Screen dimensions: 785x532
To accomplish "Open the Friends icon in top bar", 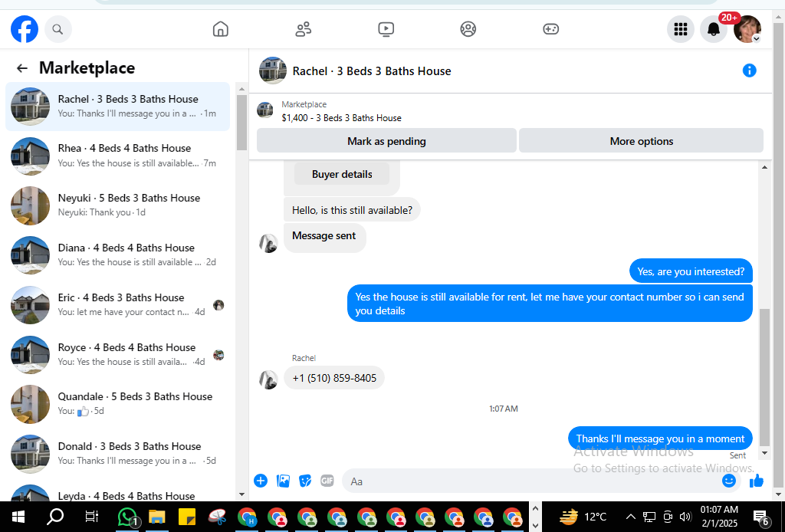I will (303, 29).
